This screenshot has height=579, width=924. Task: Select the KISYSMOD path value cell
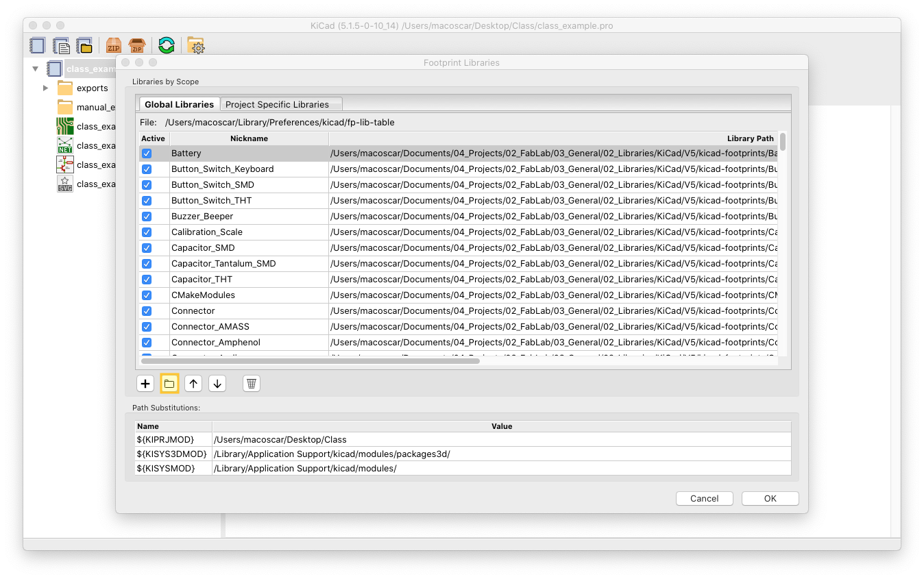tap(500, 469)
